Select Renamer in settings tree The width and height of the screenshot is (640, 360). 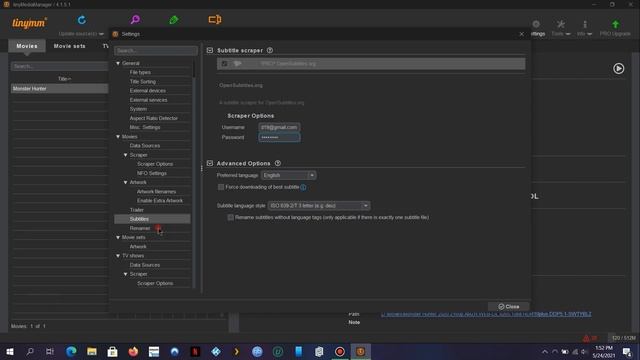click(x=140, y=228)
